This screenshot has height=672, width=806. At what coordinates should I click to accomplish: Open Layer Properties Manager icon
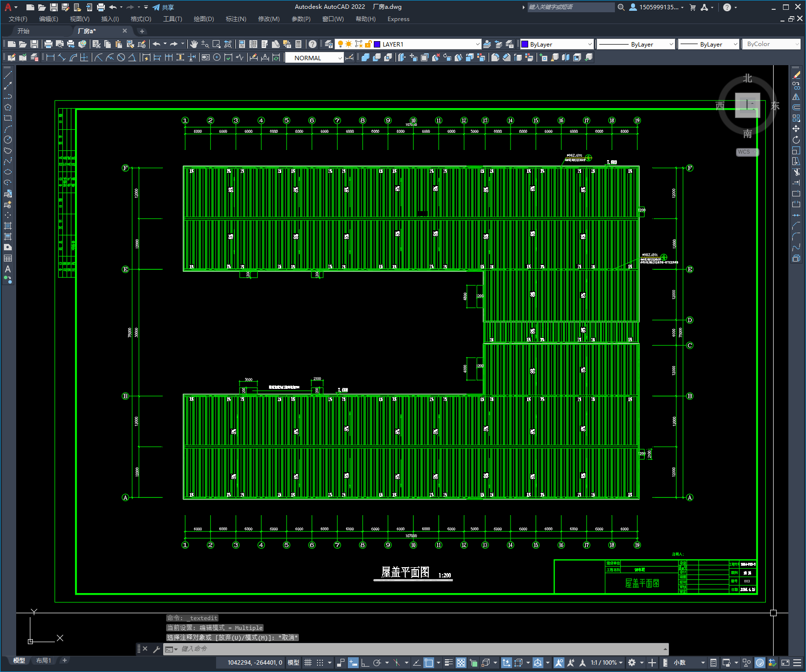coord(329,44)
